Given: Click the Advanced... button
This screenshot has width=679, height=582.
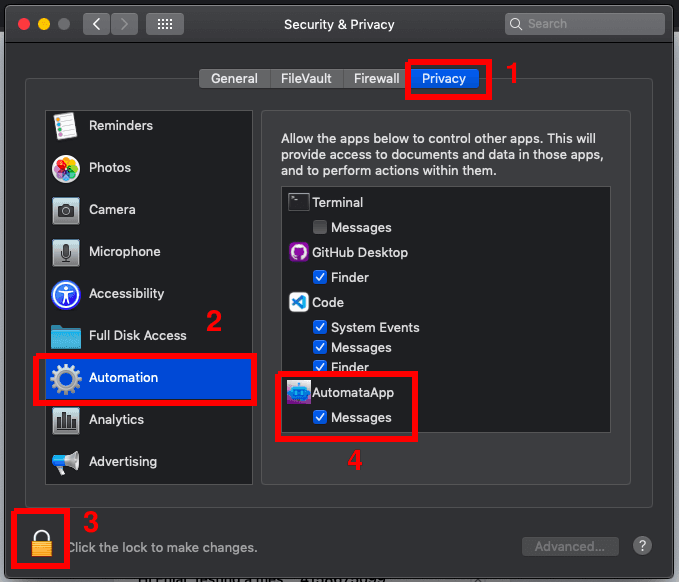Looking at the screenshot, I should coord(570,546).
